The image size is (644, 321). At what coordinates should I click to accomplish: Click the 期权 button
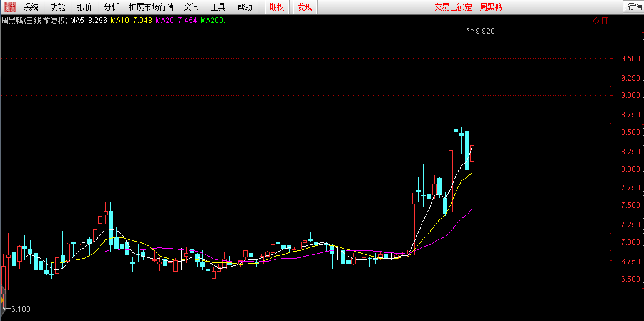coord(276,7)
